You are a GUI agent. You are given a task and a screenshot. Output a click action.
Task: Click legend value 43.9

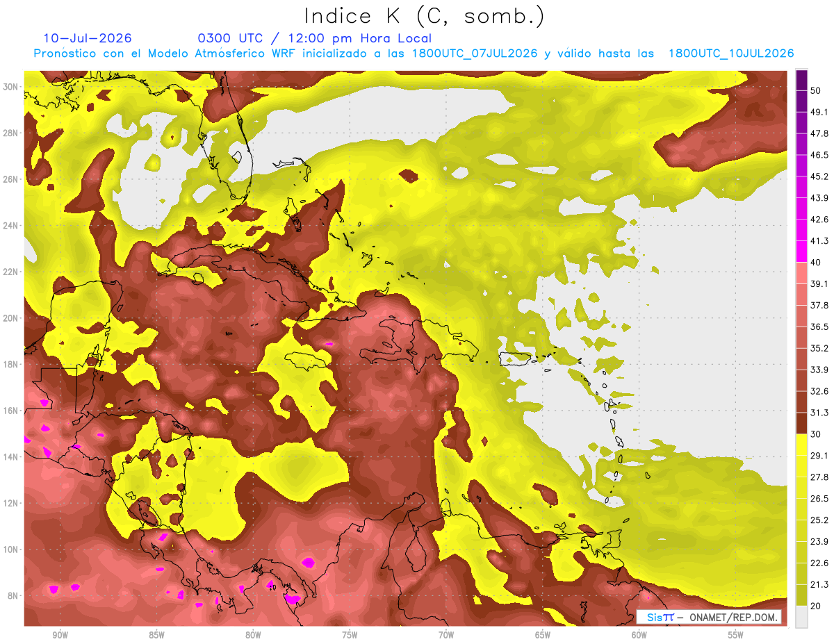coord(819,198)
